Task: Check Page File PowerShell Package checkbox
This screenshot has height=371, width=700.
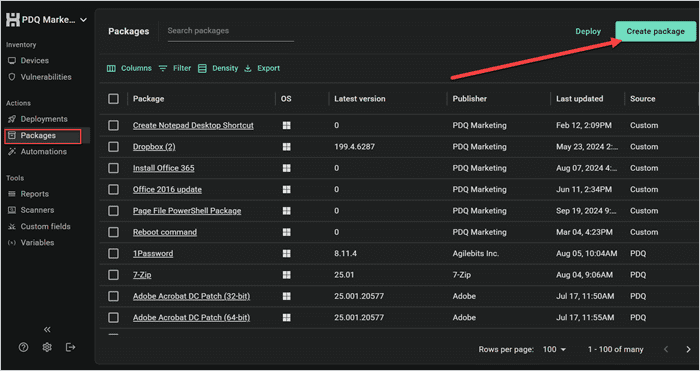Action: 113,211
